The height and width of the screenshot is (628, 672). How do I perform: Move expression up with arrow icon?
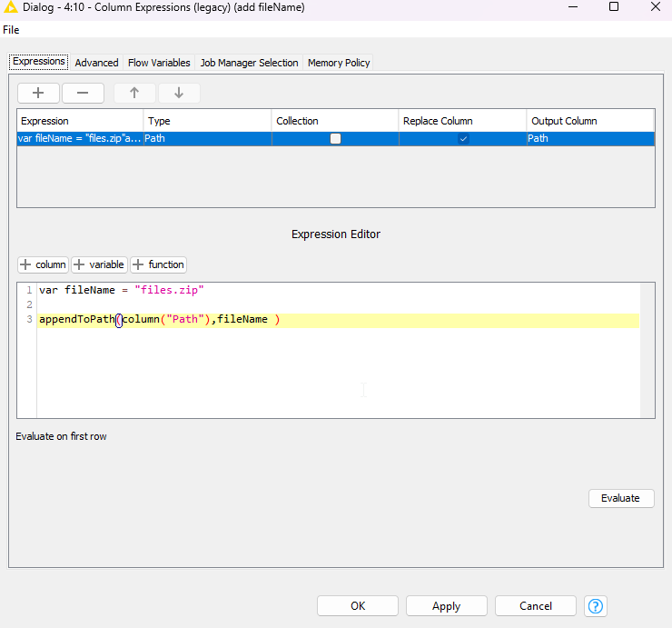pyautogui.click(x=134, y=93)
